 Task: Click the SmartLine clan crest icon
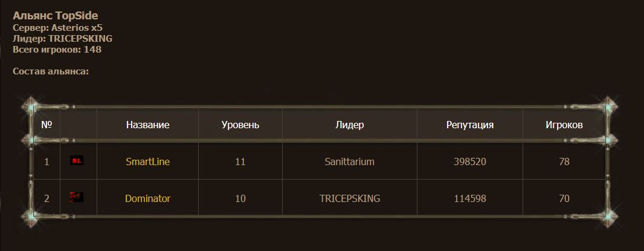coord(77,161)
